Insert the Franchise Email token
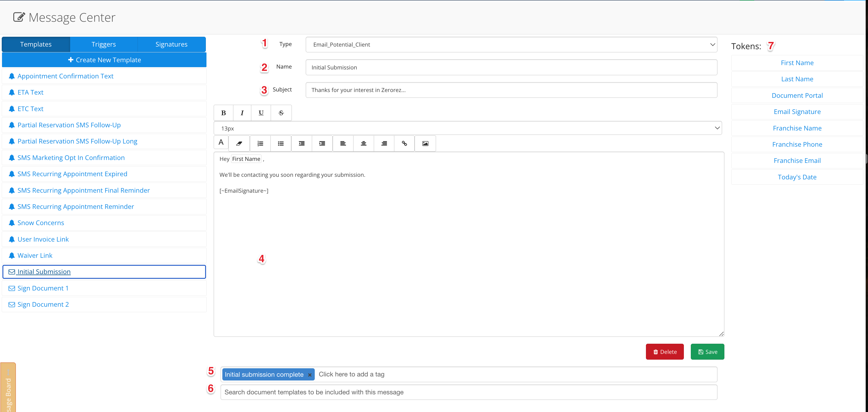868x412 pixels. (x=797, y=161)
